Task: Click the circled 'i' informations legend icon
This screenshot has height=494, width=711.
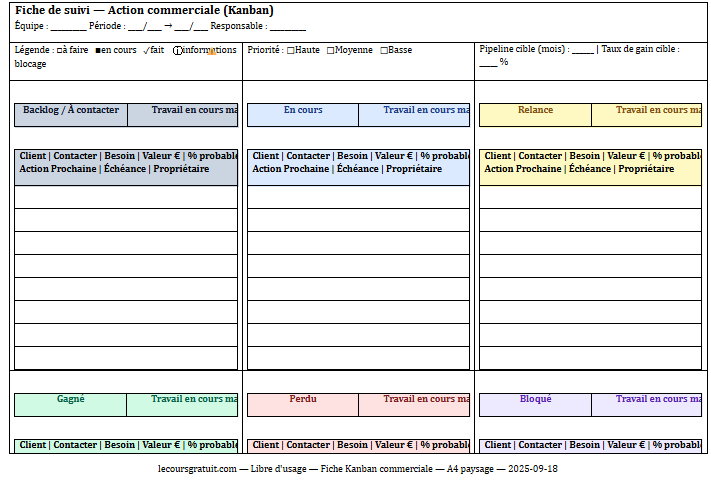Action: pyautogui.click(x=178, y=50)
